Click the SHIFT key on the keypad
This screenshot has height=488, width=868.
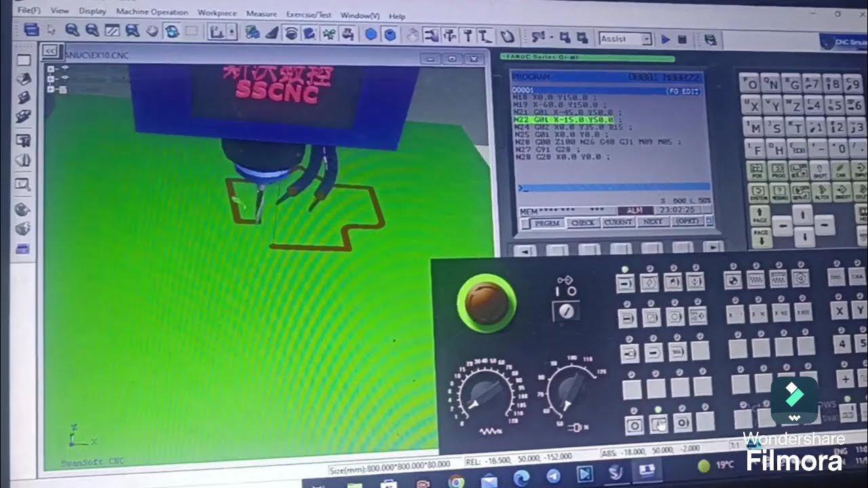821,169
